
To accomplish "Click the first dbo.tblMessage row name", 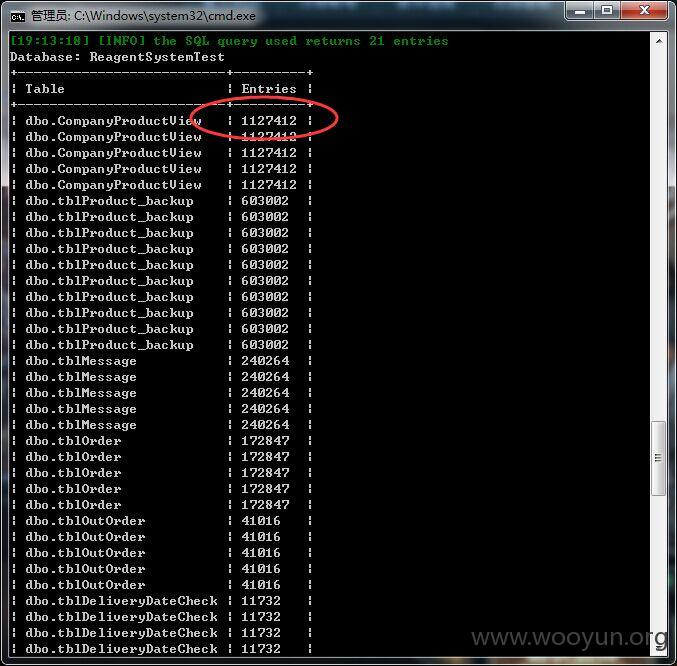I will pyautogui.click(x=81, y=361).
